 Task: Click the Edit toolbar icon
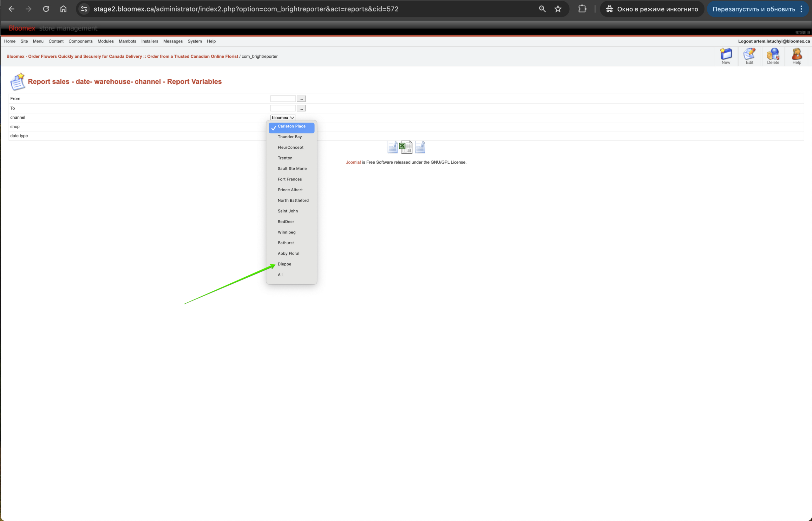[x=750, y=56]
